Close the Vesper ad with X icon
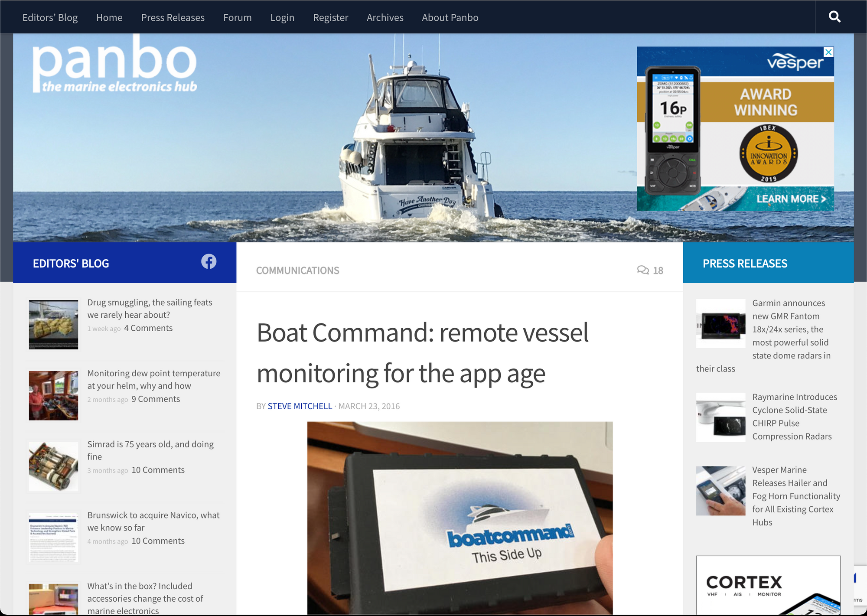 [828, 52]
